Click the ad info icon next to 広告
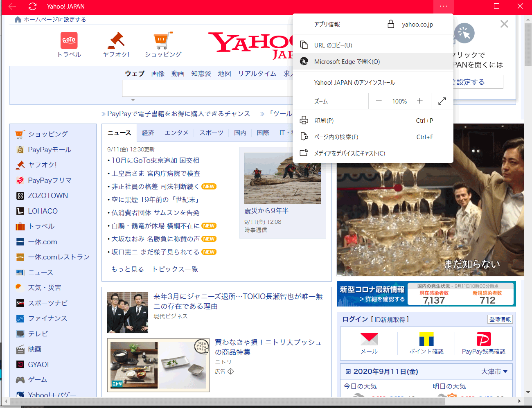The width and height of the screenshot is (532, 408). click(x=230, y=372)
